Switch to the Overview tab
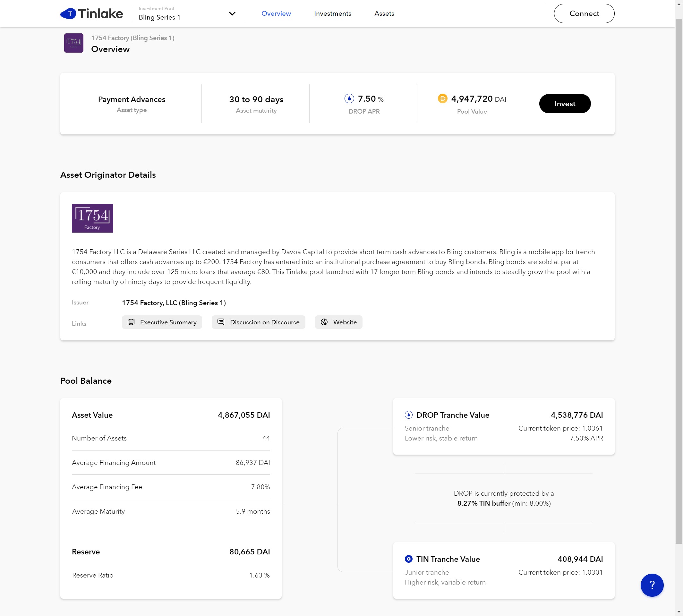Screen dimensions: 683x616 276,13
